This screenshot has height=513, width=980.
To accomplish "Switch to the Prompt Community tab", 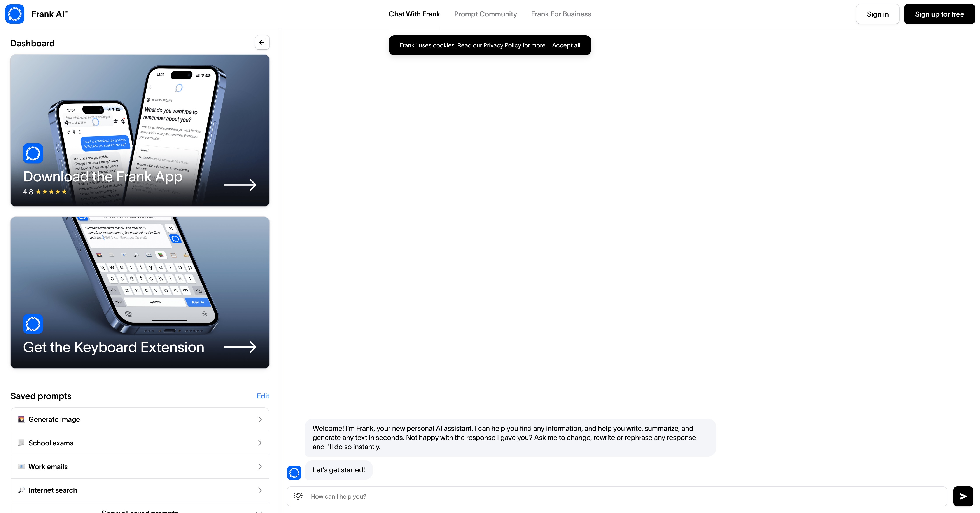I will point(485,14).
